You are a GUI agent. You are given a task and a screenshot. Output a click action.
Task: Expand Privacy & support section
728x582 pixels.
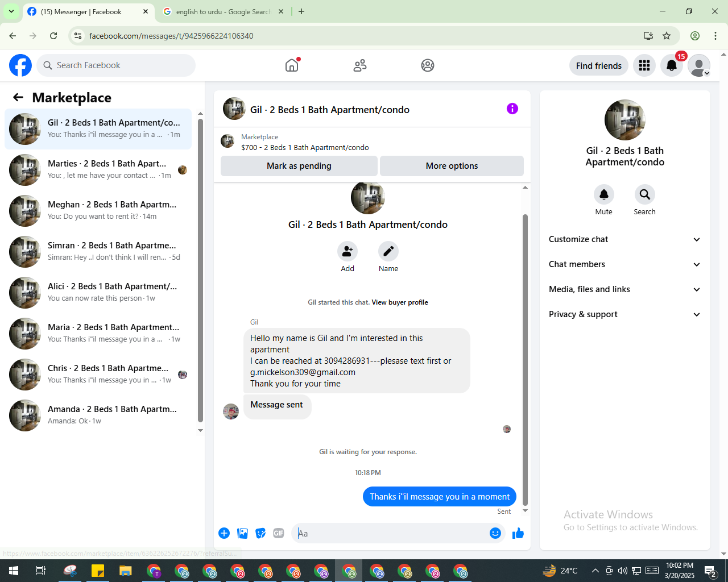(624, 314)
